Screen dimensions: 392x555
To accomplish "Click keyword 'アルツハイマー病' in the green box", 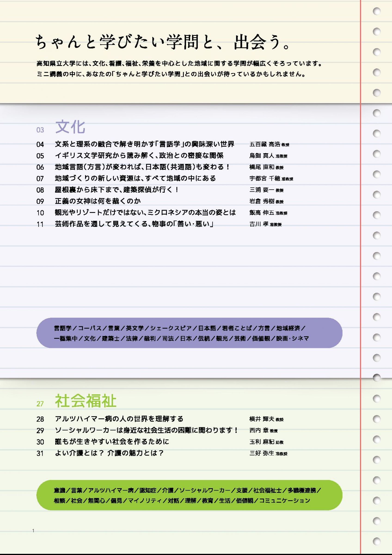I will (111, 490).
